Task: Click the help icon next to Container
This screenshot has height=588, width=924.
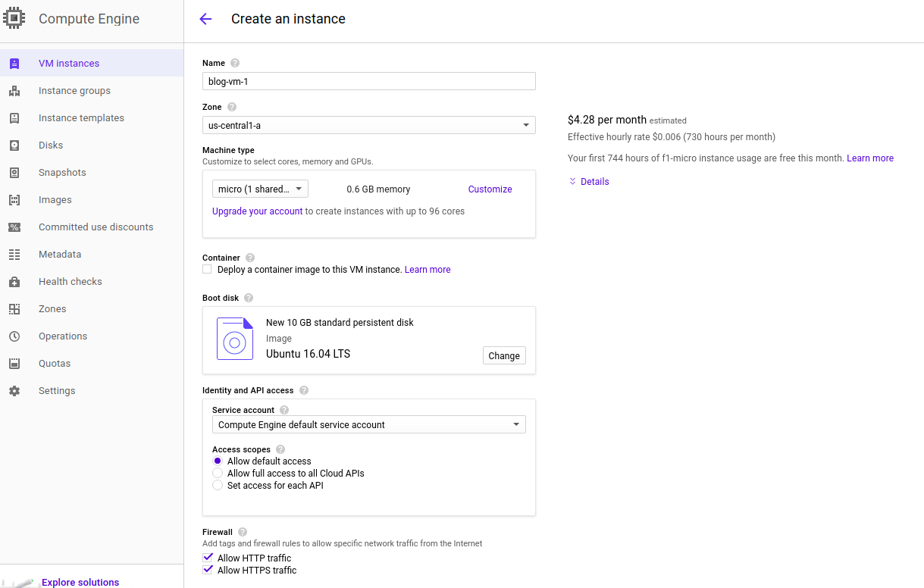Action: (x=250, y=258)
